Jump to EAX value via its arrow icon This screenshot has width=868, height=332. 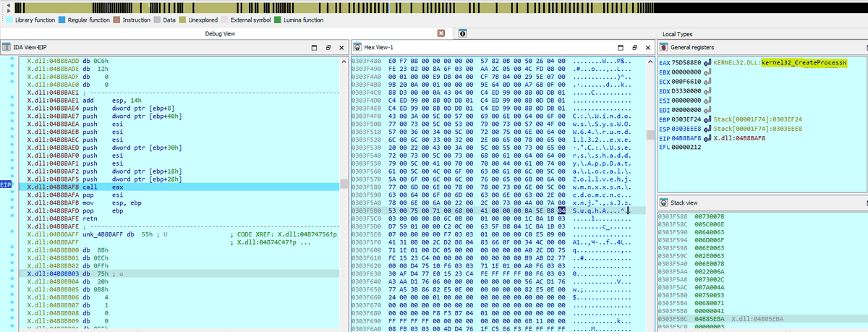[x=706, y=64]
